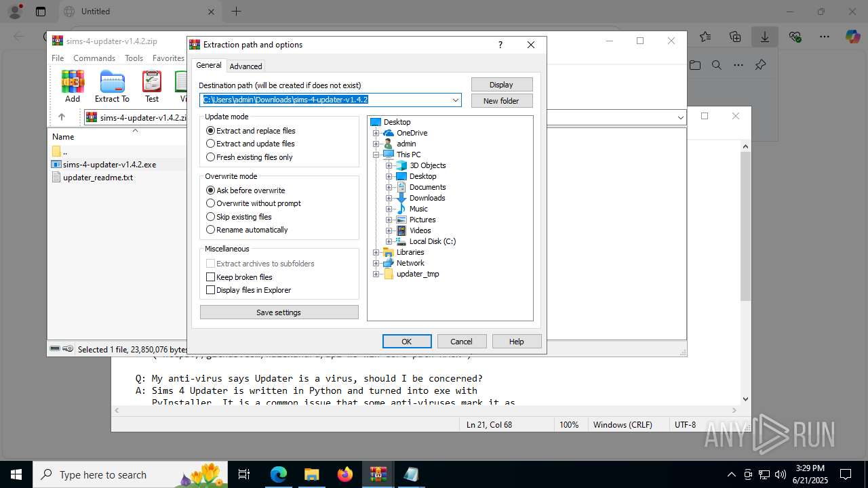Select Fresh existing files only option
868x488 pixels.
coord(250,157)
